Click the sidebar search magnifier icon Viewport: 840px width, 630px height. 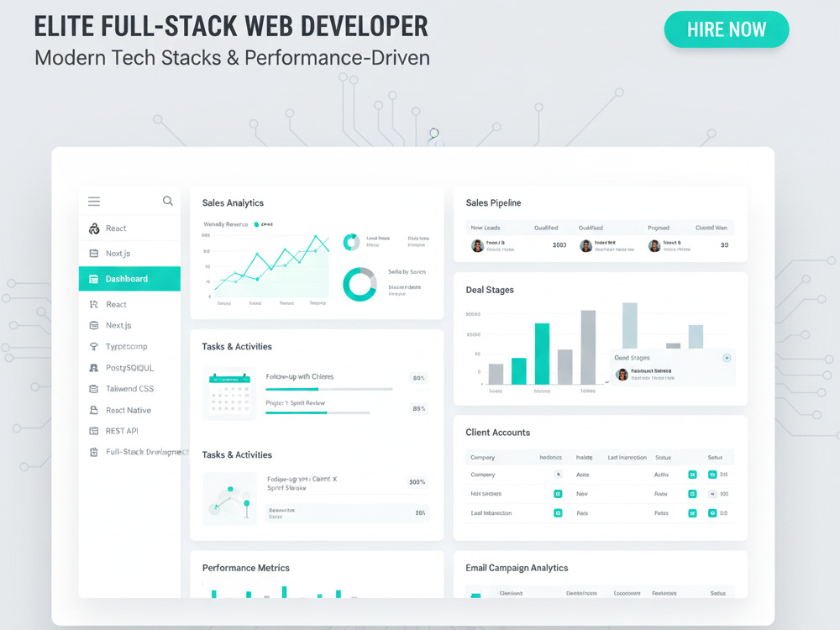click(168, 201)
